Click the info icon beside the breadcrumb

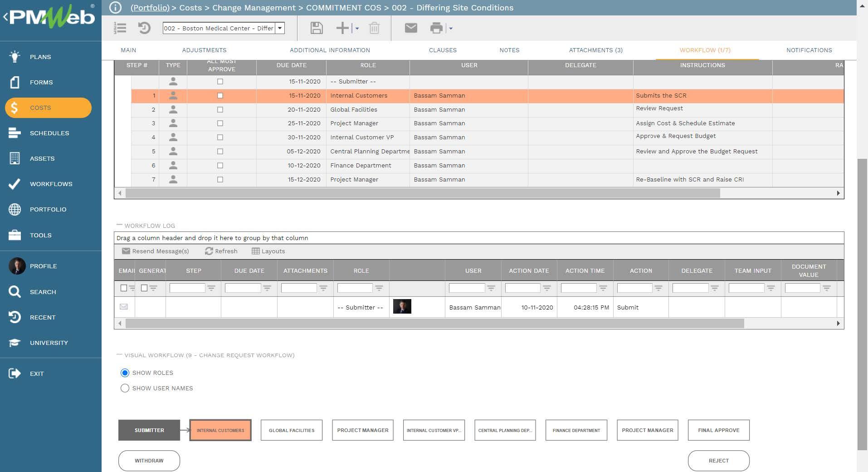[x=116, y=7]
